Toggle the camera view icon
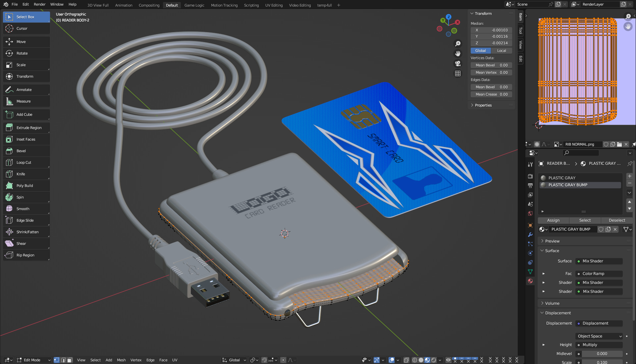This screenshot has width=636, height=364. [458, 64]
